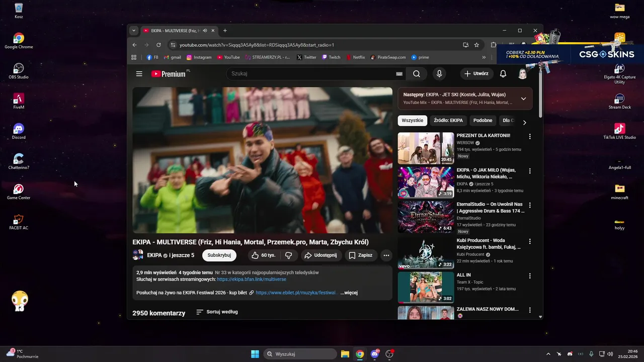Open the Twitch bookmark
This screenshot has width=644, height=362.
pos(331,57)
